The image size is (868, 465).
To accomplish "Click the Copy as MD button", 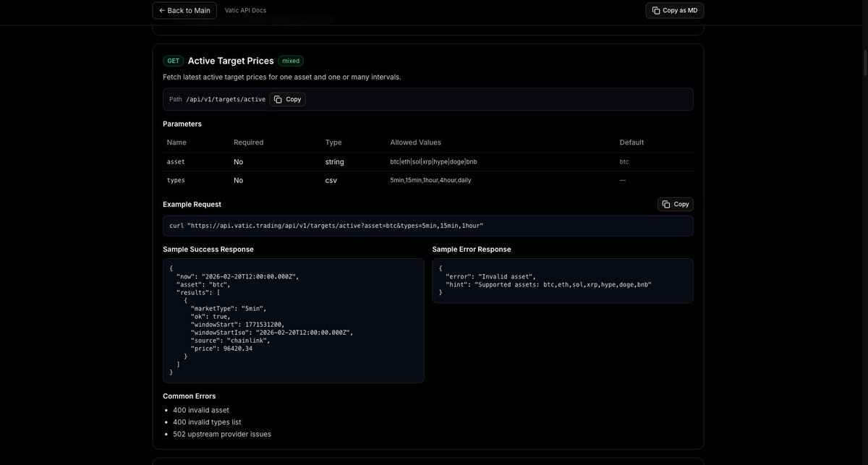I will click(x=674, y=9).
